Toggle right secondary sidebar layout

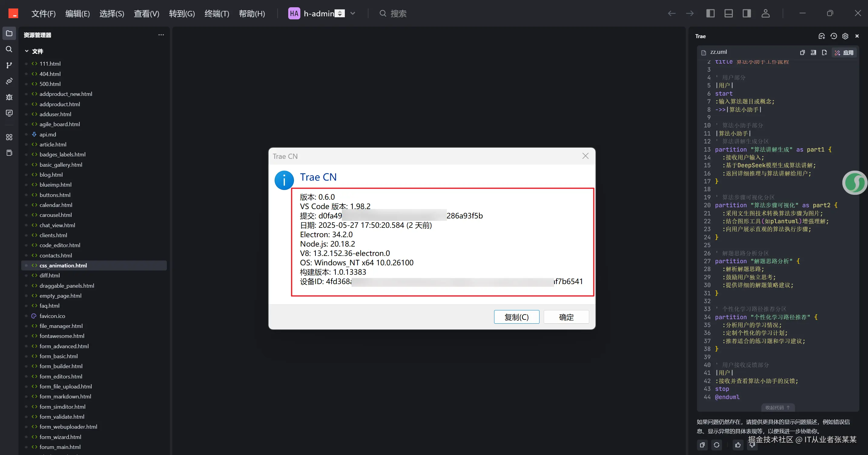[x=747, y=14]
